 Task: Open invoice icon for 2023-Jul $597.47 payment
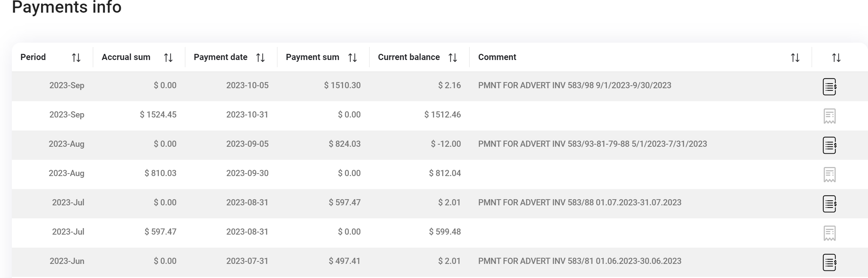click(829, 204)
